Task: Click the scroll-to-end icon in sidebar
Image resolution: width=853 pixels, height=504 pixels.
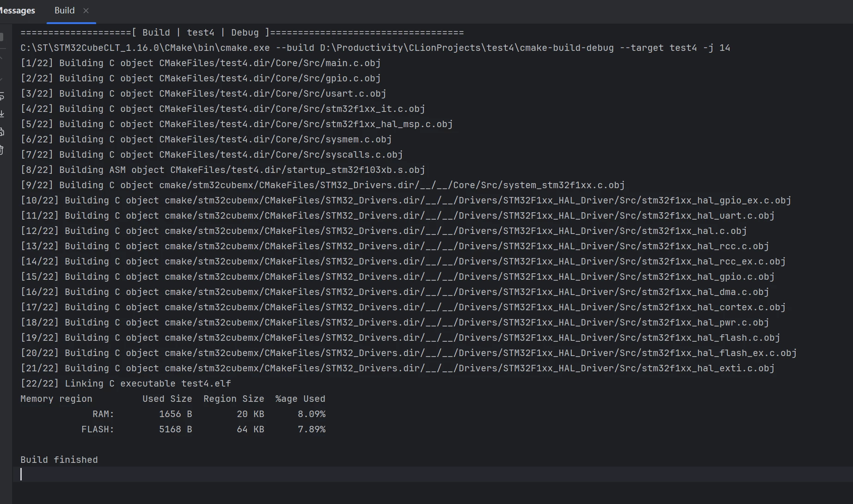Action: pos(2,114)
